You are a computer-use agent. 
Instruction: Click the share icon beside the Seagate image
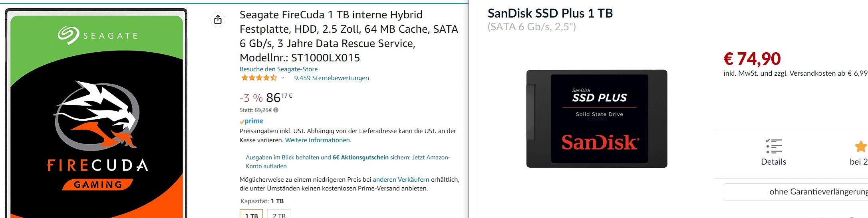point(218,19)
